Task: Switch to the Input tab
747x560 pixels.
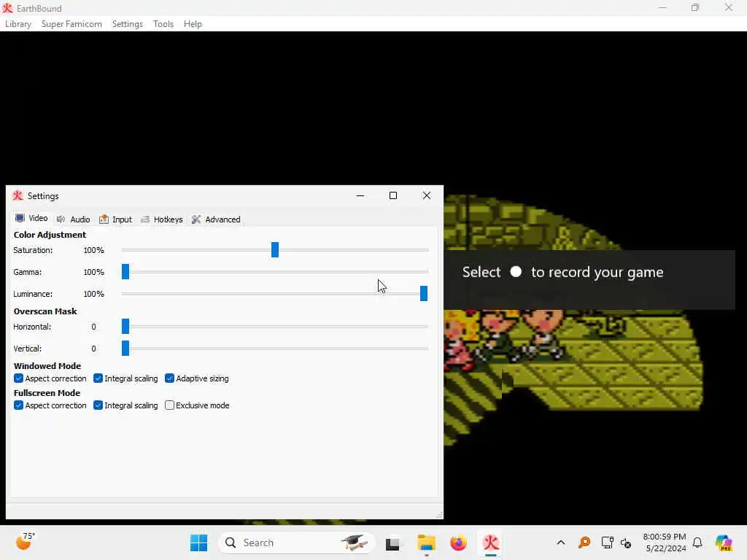Action: tap(115, 219)
